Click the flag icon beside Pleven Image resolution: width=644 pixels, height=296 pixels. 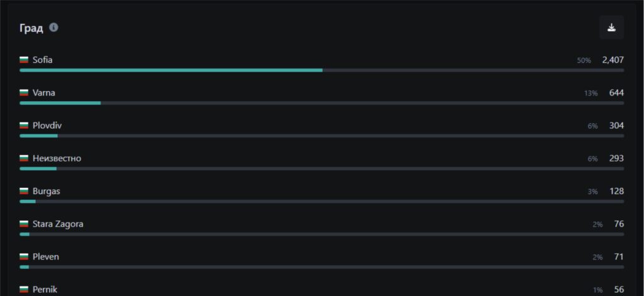[x=24, y=257]
